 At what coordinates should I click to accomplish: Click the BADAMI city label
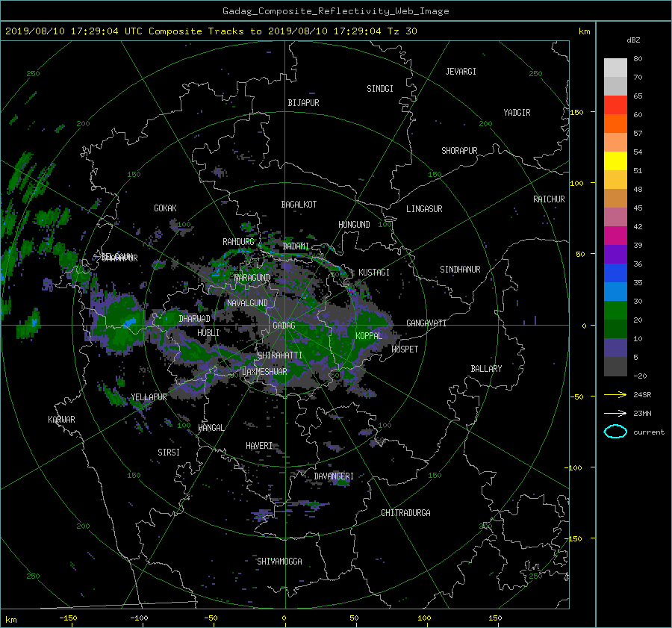coord(296,246)
